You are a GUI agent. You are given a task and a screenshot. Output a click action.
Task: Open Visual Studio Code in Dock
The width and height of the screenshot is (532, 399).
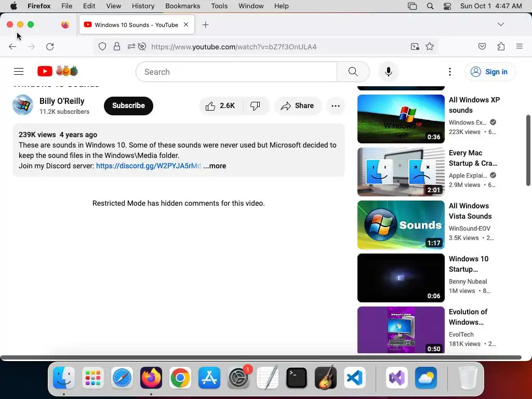pos(354,378)
